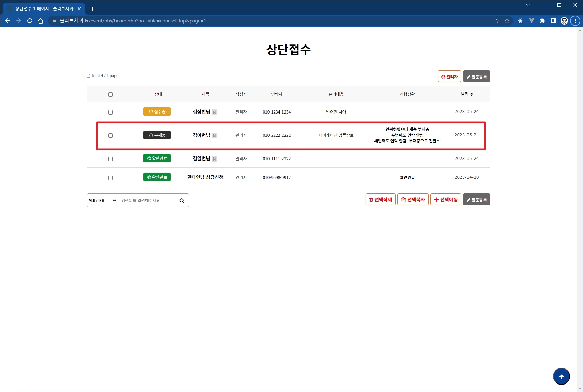
Task: Select the checkbox for 권다인님 상담신청 row
Action: 110,178
